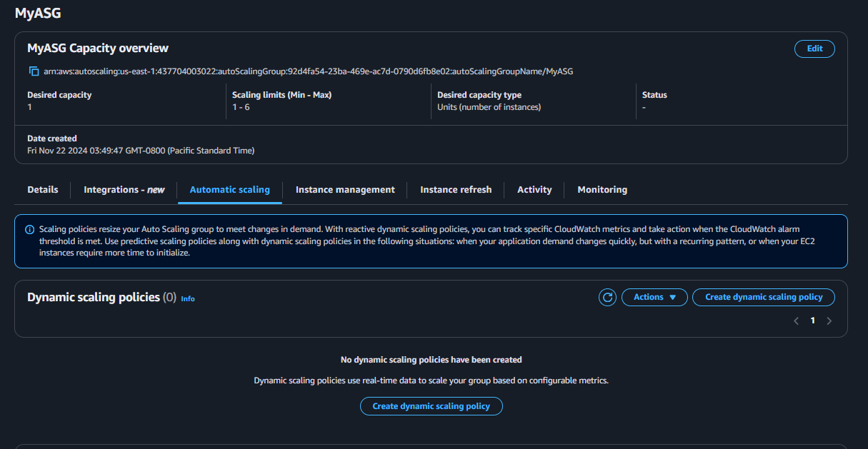Screen dimensions: 868x449
Task: Click the Status label in capacity overview
Action: point(654,95)
